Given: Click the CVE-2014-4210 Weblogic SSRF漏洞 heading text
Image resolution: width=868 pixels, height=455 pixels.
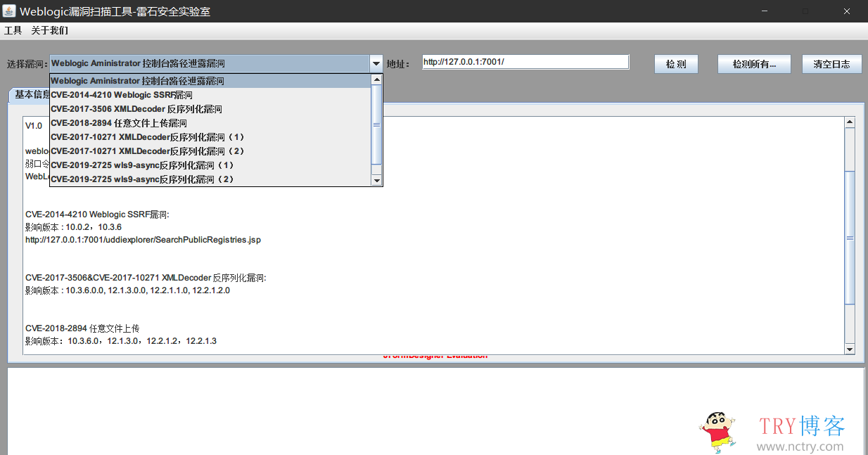Looking at the screenshot, I should coord(97,214).
